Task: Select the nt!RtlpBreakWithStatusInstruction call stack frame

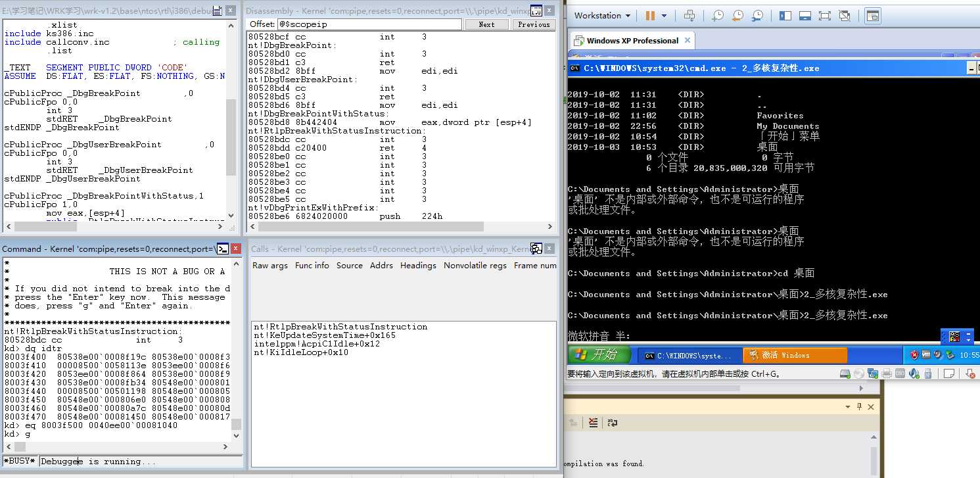Action: [340, 327]
